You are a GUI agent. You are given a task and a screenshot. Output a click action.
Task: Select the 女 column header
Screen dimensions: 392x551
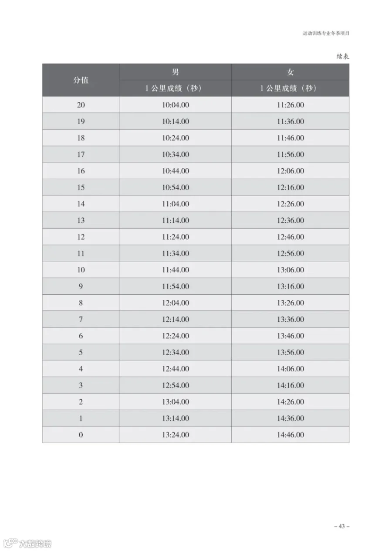tap(291, 72)
